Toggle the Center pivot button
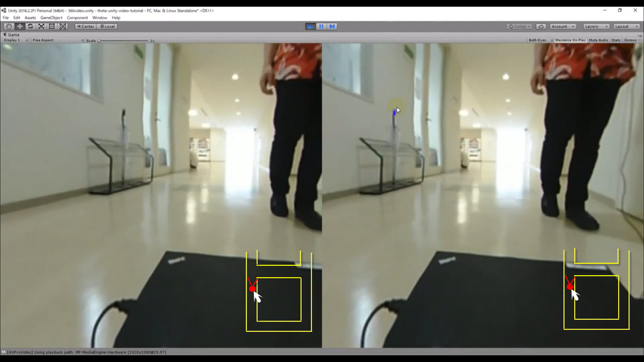644x362 pixels. [86, 26]
